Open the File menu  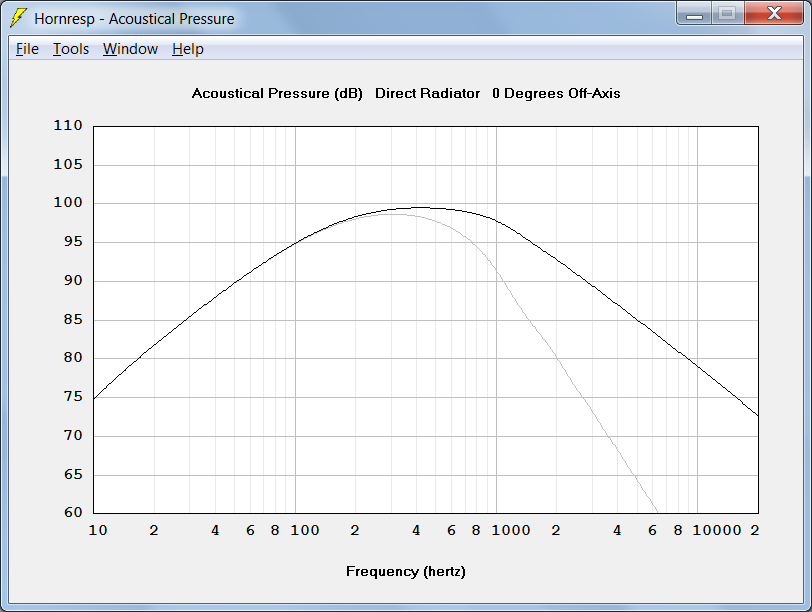pos(27,49)
